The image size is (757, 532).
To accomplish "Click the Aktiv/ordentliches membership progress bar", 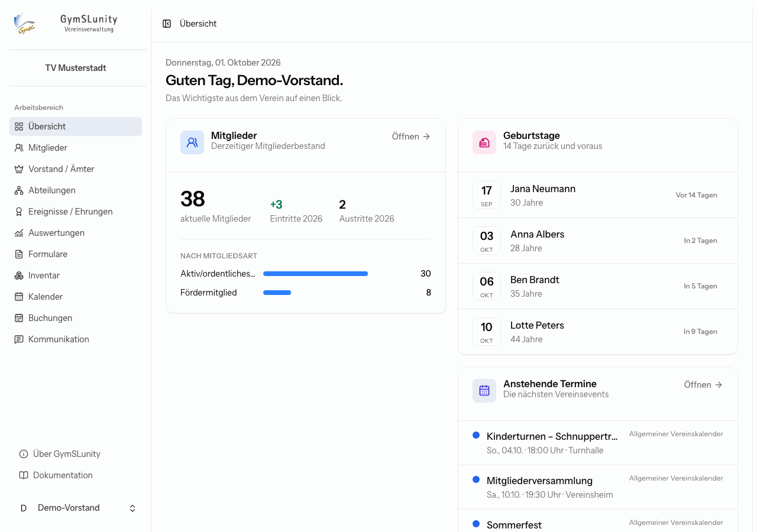I will tap(315, 274).
